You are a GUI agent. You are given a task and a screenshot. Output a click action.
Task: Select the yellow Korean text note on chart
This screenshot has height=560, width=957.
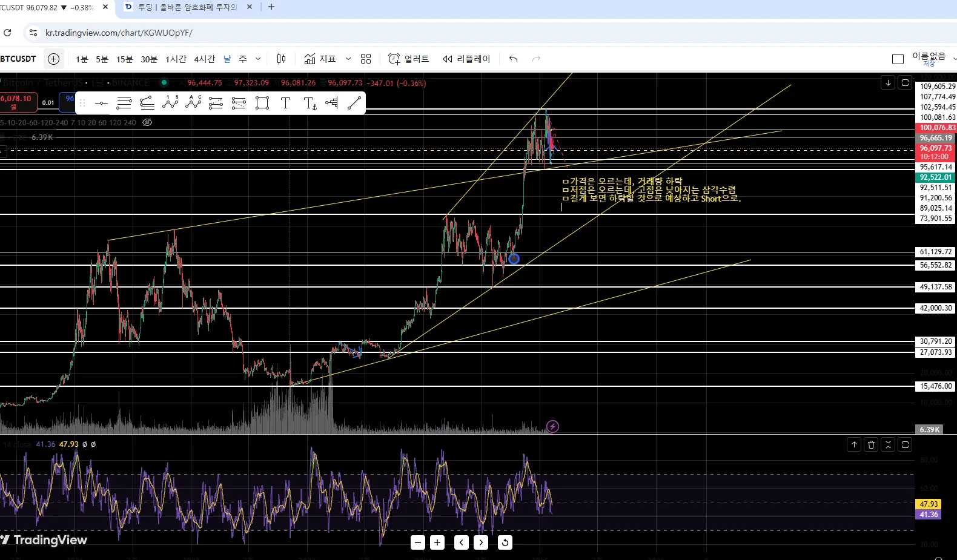click(651, 189)
